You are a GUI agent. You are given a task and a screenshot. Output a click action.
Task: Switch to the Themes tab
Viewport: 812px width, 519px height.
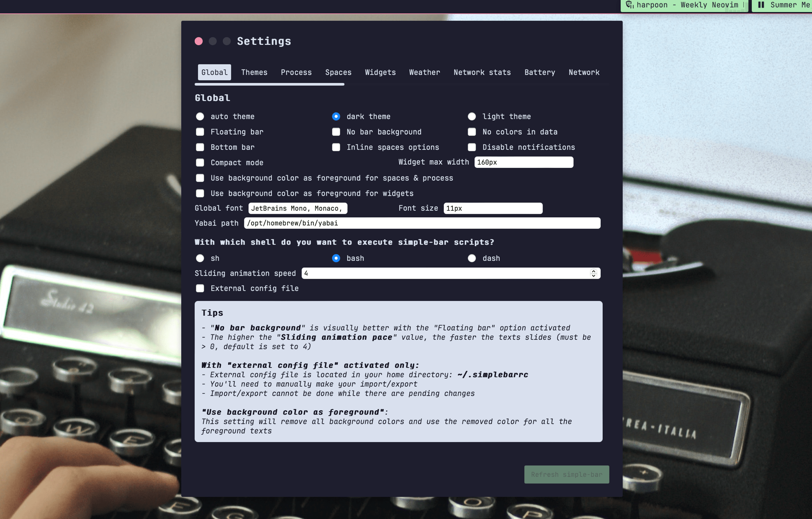click(x=254, y=73)
